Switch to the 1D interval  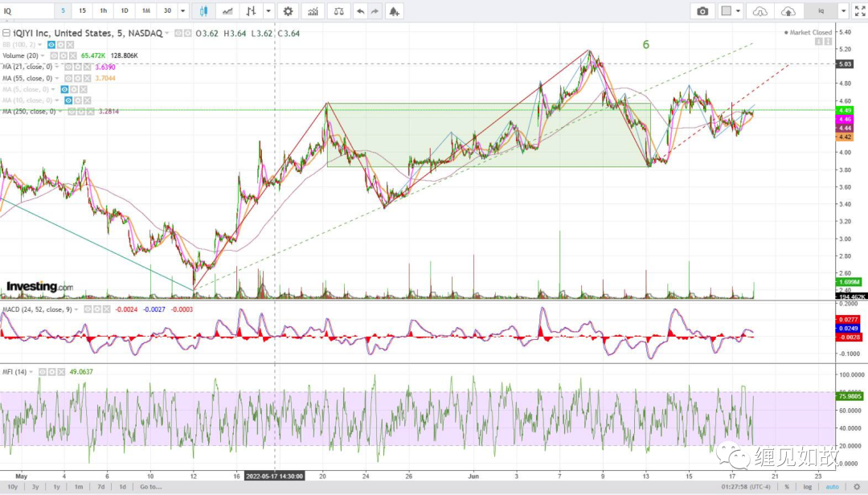(x=125, y=11)
